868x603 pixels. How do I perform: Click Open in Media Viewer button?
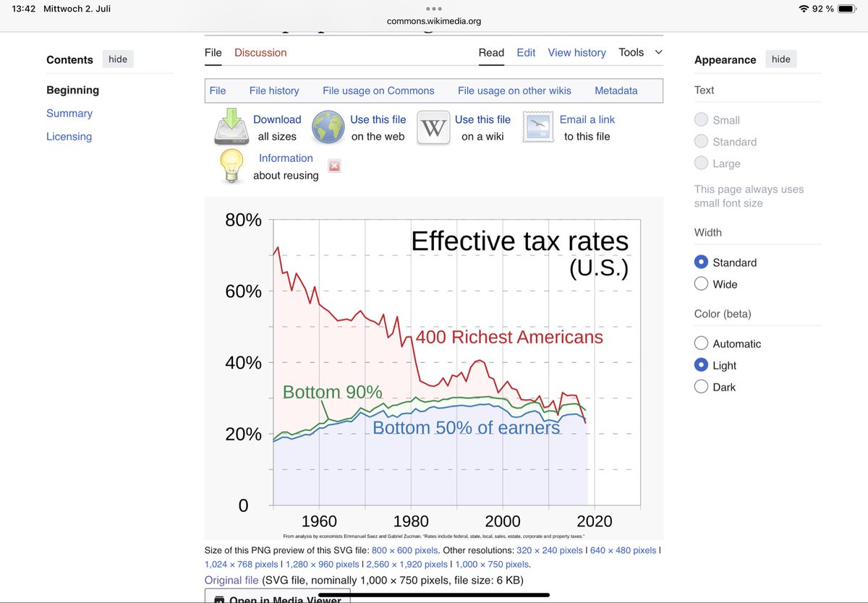[x=278, y=597]
